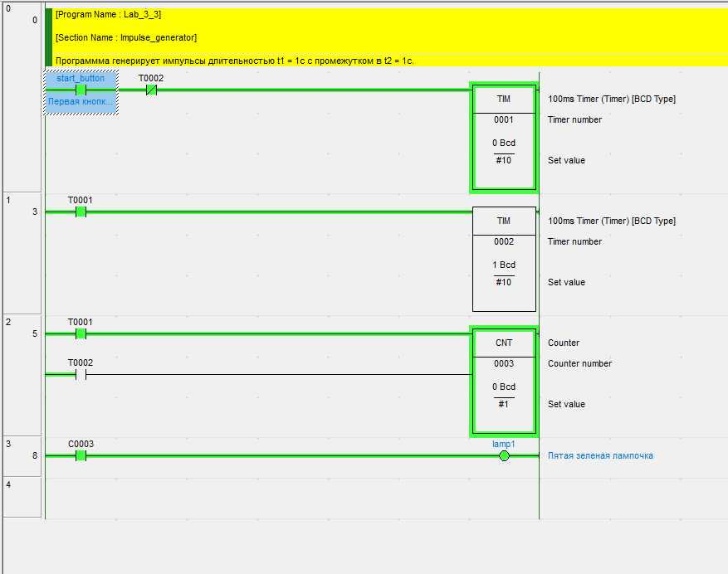Select the TIM 0002 timer instruction block
Image resolution: width=728 pixels, height=574 pixels.
pyautogui.click(x=504, y=259)
